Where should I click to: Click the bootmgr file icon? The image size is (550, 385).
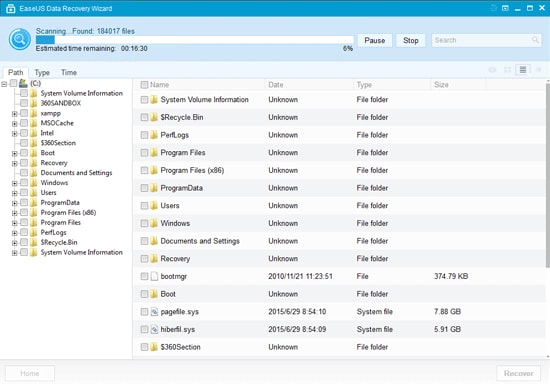tap(154, 276)
